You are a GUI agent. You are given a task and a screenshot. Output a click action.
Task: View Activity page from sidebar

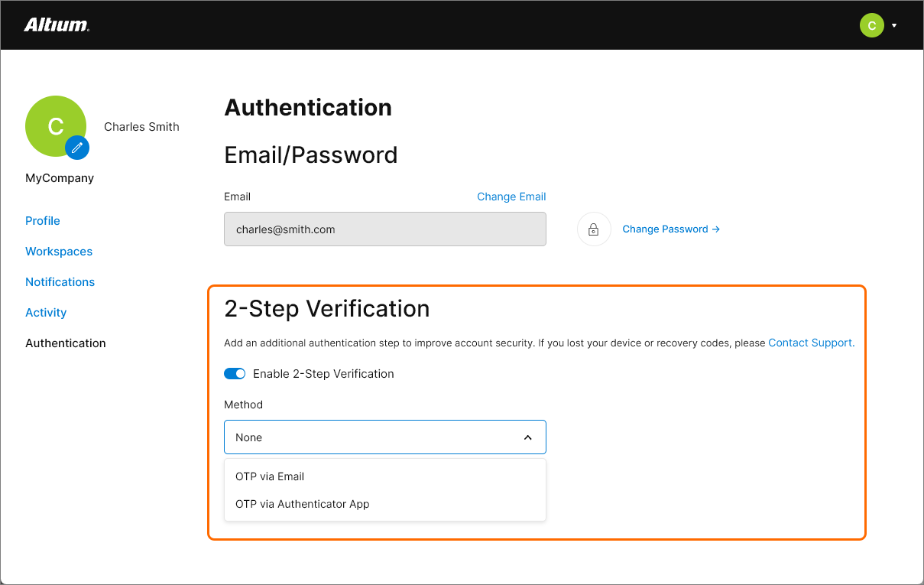pos(46,313)
